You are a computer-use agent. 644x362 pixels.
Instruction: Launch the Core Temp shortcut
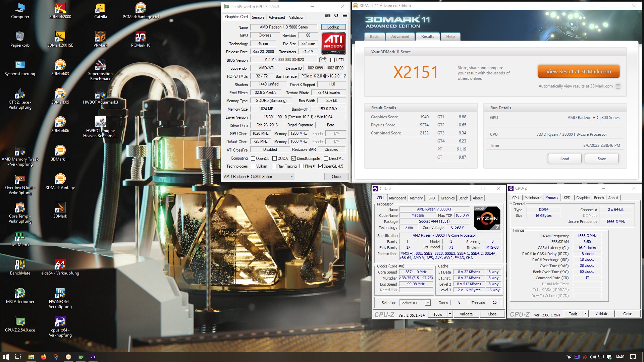pyautogui.click(x=20, y=213)
